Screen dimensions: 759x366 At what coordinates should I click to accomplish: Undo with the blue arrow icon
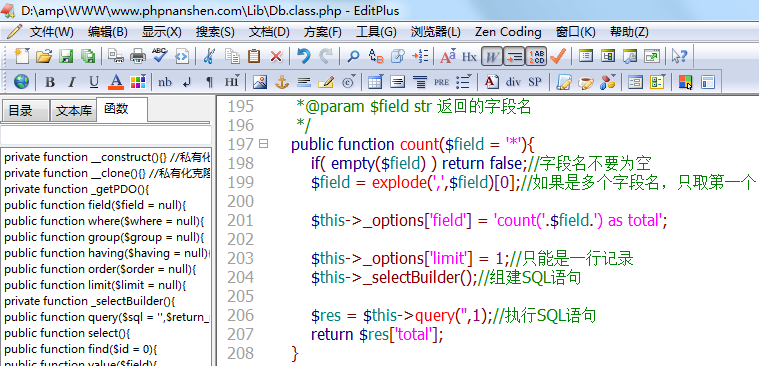click(304, 56)
